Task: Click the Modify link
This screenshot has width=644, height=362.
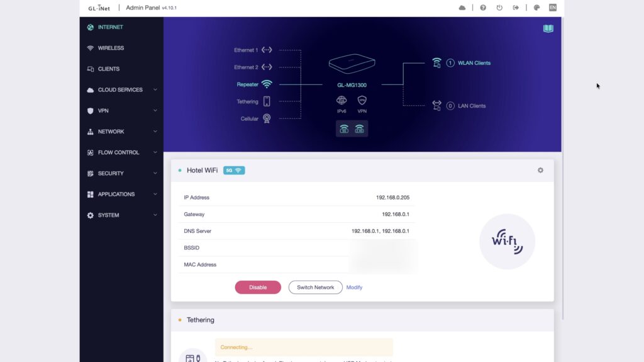Action: (x=354, y=287)
